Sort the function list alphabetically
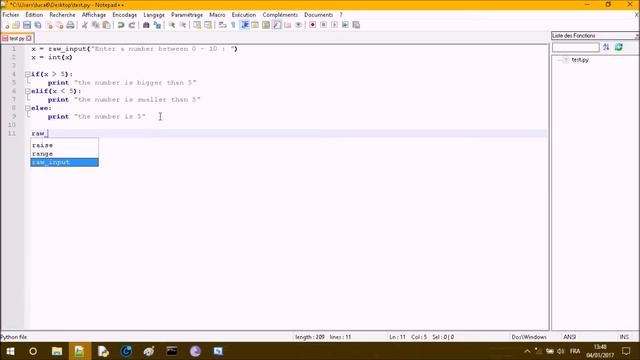 coord(606,47)
